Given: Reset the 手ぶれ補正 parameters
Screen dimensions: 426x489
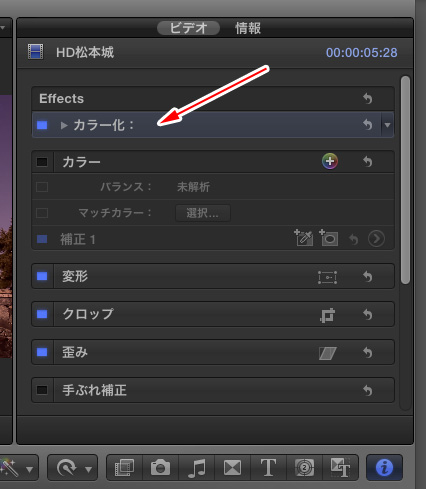Looking at the screenshot, I should pyautogui.click(x=367, y=390).
